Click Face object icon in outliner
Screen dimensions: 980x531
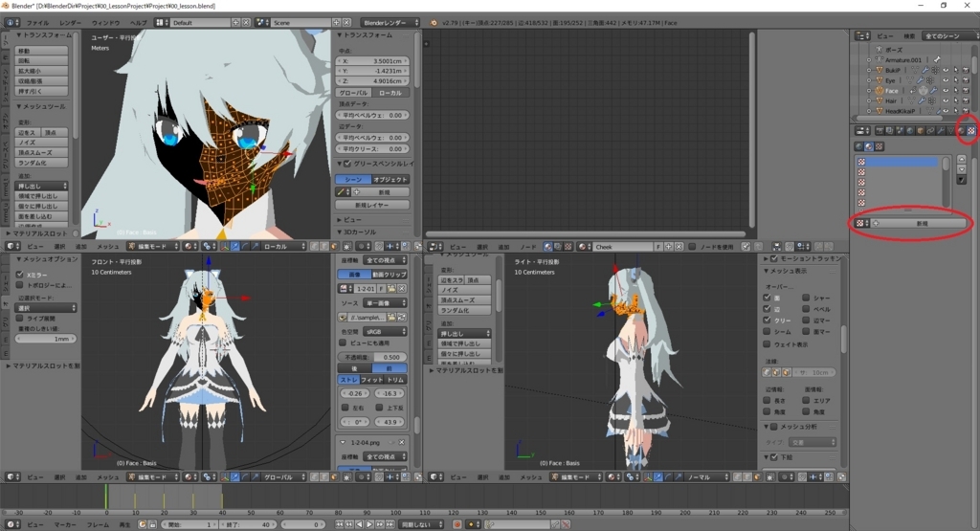[880, 91]
